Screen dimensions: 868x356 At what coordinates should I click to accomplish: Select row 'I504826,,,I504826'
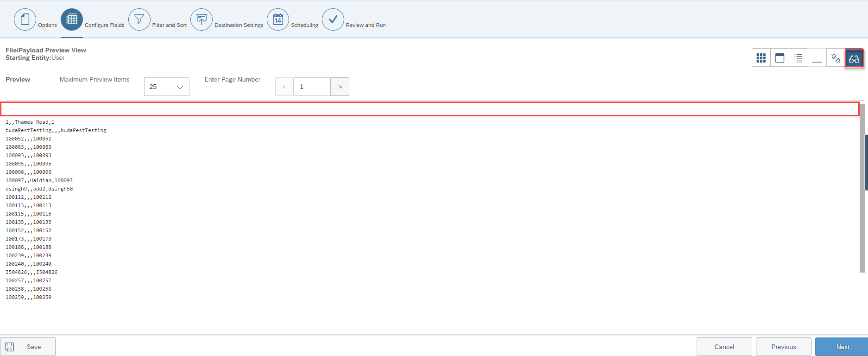(31, 272)
